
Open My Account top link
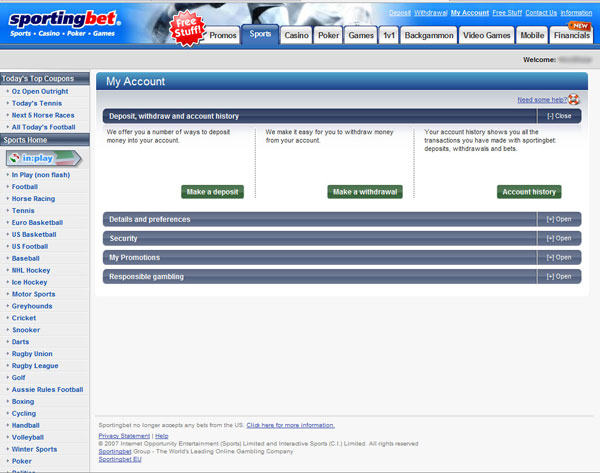[x=470, y=13]
